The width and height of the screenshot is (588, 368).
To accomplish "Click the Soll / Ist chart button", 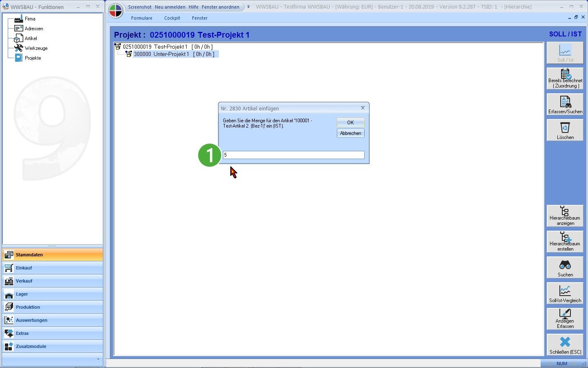I will 565,53.
